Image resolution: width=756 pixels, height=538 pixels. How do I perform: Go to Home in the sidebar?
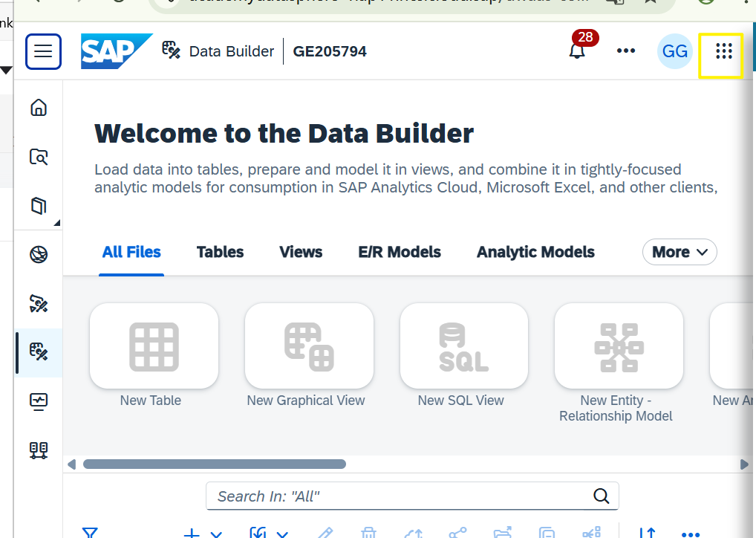pos(39,107)
